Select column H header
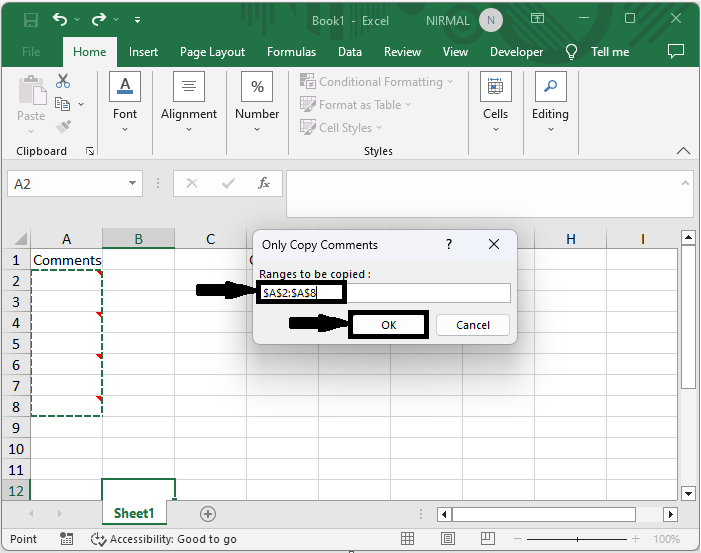The height and width of the screenshot is (553, 701). [570, 239]
